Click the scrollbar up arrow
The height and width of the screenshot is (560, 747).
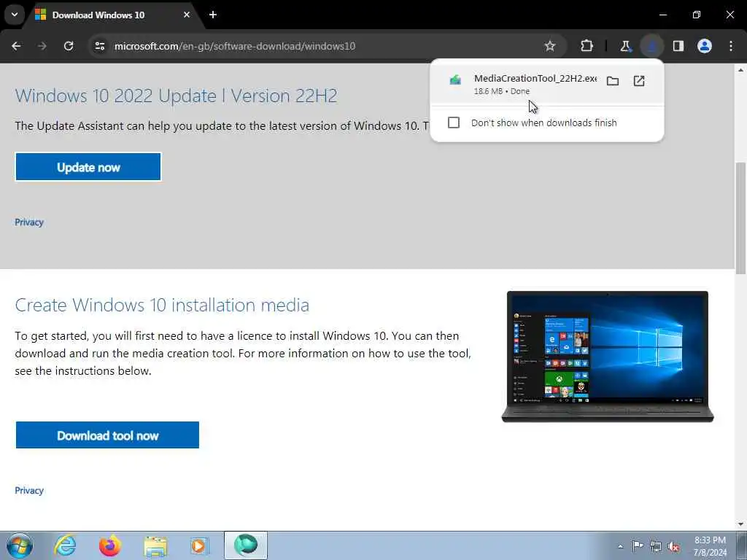[x=740, y=70]
